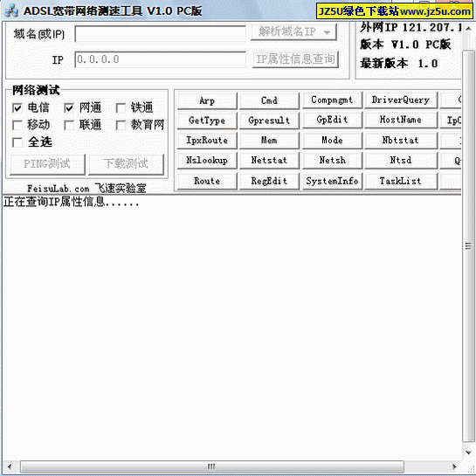The height and width of the screenshot is (476, 476).
Task: Click the FeisuLab.com 飞速实验室 text
Action: click(86, 189)
